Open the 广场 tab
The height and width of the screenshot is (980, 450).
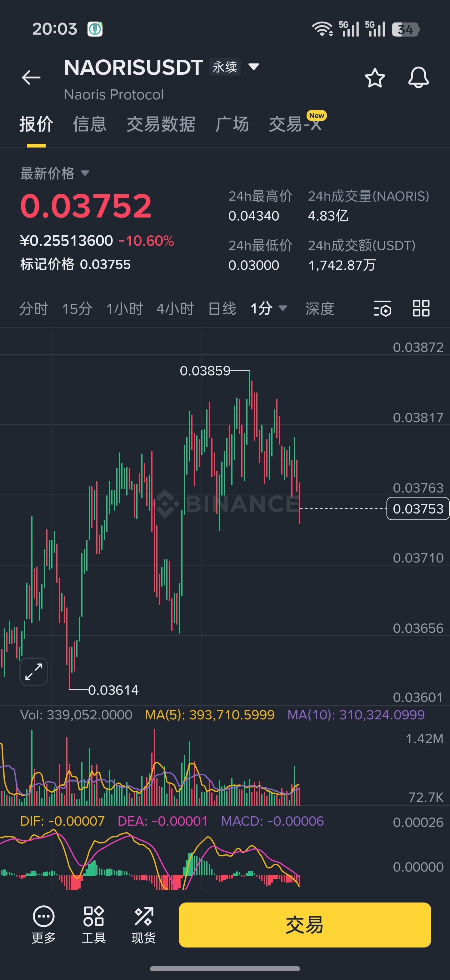click(232, 124)
